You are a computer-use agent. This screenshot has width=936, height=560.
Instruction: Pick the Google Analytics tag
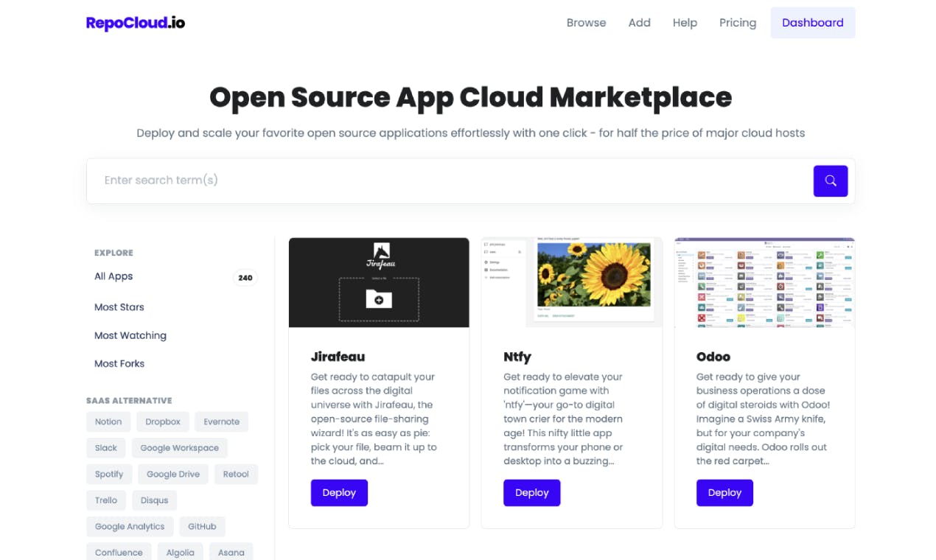tap(130, 526)
